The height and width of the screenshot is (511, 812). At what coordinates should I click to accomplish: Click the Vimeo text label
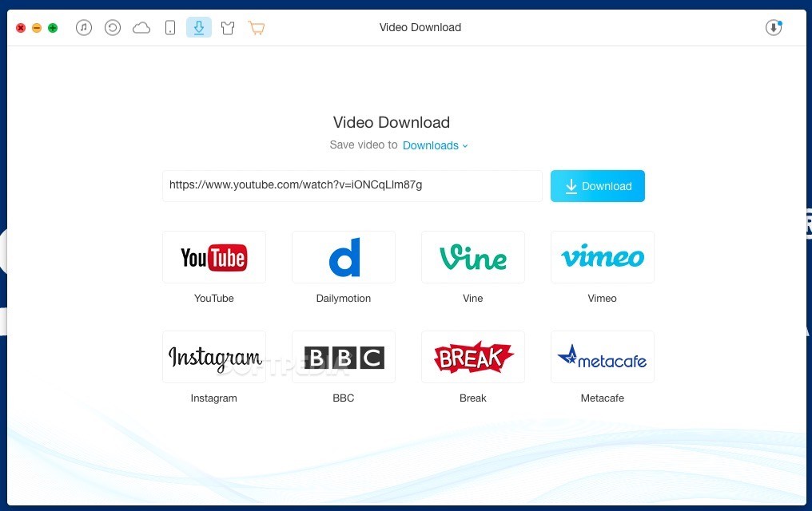coord(603,299)
